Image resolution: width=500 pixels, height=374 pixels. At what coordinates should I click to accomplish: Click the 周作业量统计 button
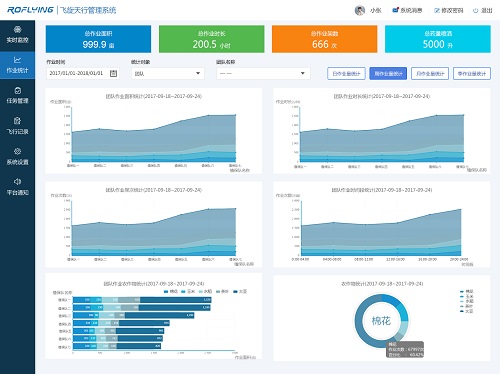click(x=388, y=74)
